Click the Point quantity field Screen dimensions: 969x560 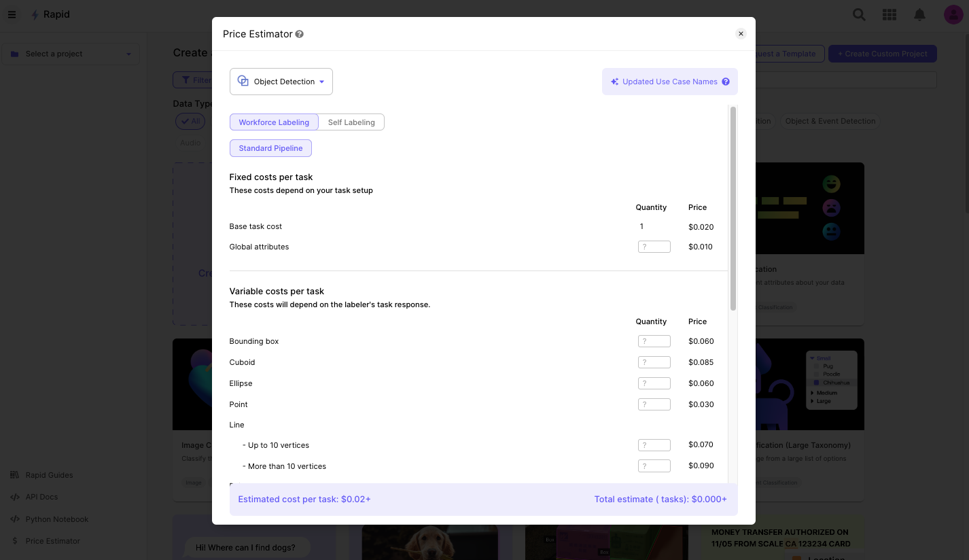point(654,404)
